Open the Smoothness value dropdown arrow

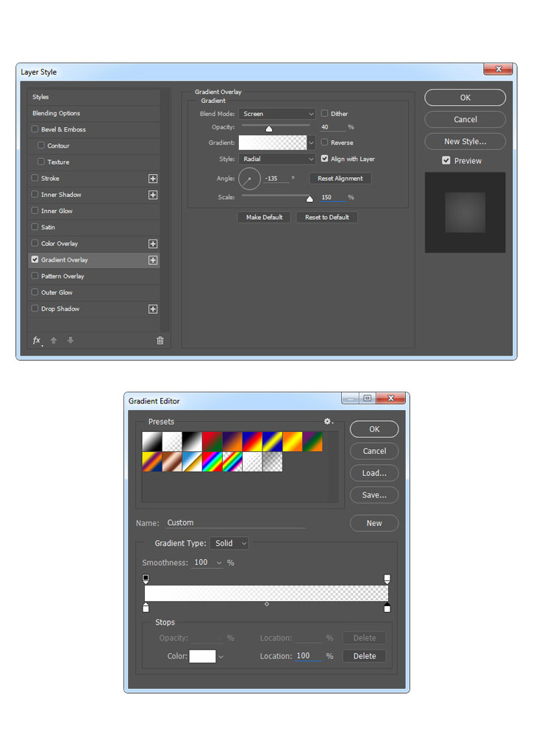(219, 563)
